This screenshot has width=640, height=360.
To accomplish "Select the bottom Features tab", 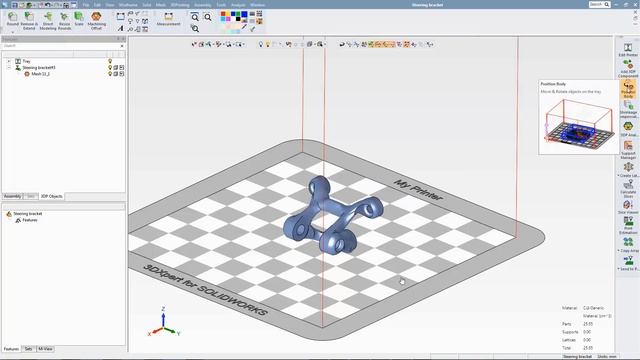I will [11, 349].
